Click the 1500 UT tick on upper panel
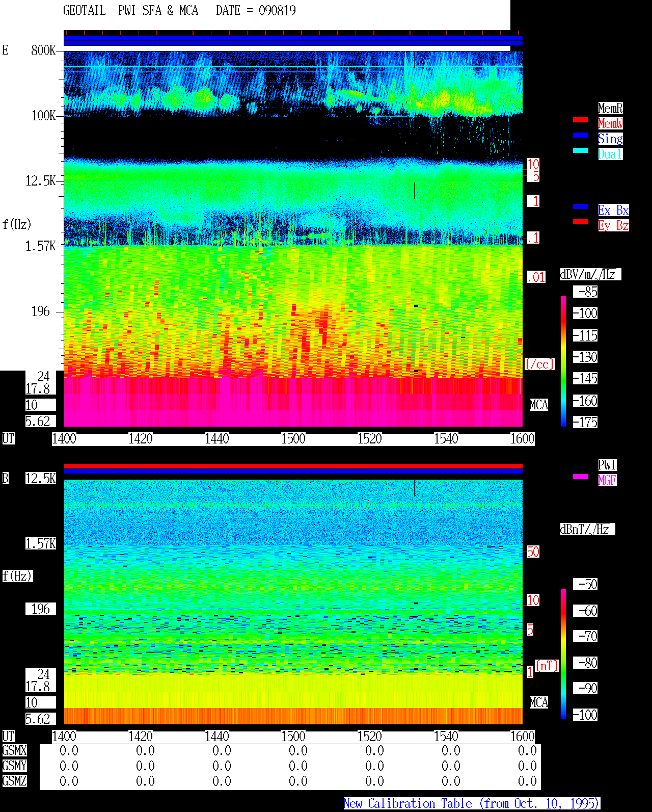The image size is (652, 812). (x=293, y=439)
